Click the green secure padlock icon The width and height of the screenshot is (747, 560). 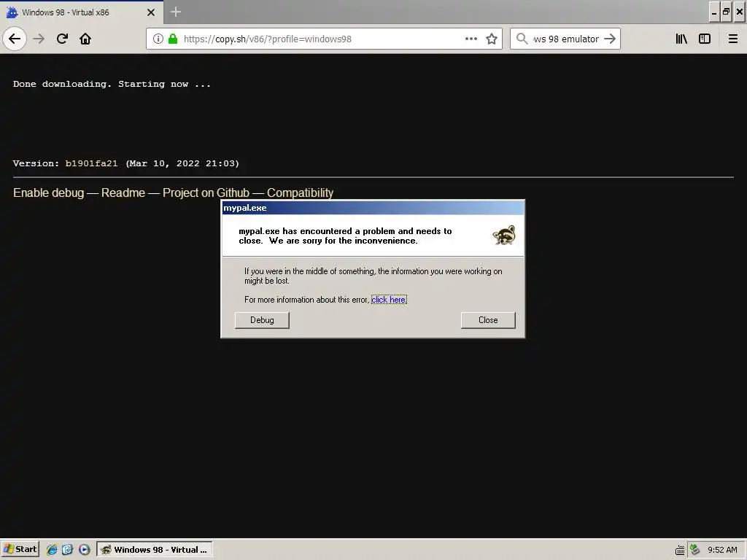pyautogui.click(x=173, y=39)
